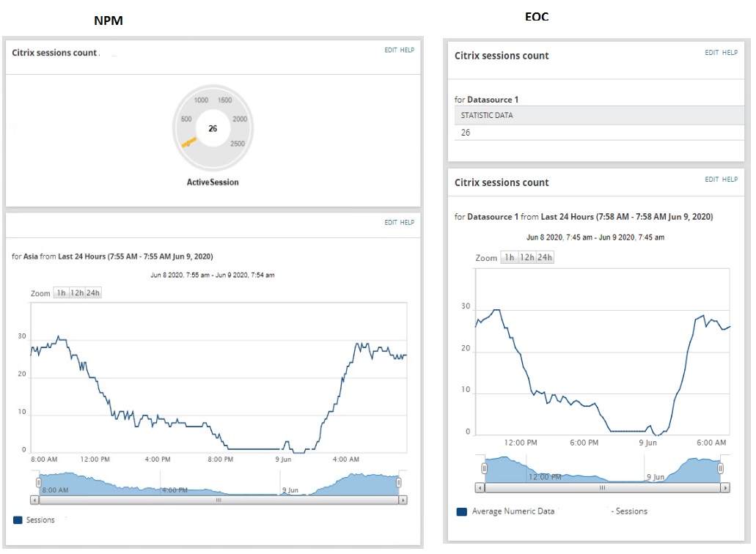Click the EOC chart horizontal scrollbar thumb
756x554 pixels.
click(x=602, y=487)
